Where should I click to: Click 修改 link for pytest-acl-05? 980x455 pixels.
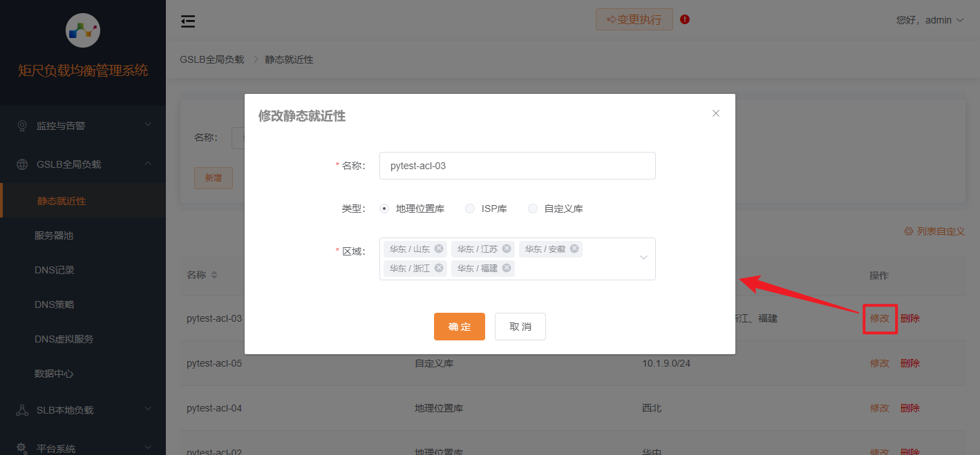coord(879,362)
